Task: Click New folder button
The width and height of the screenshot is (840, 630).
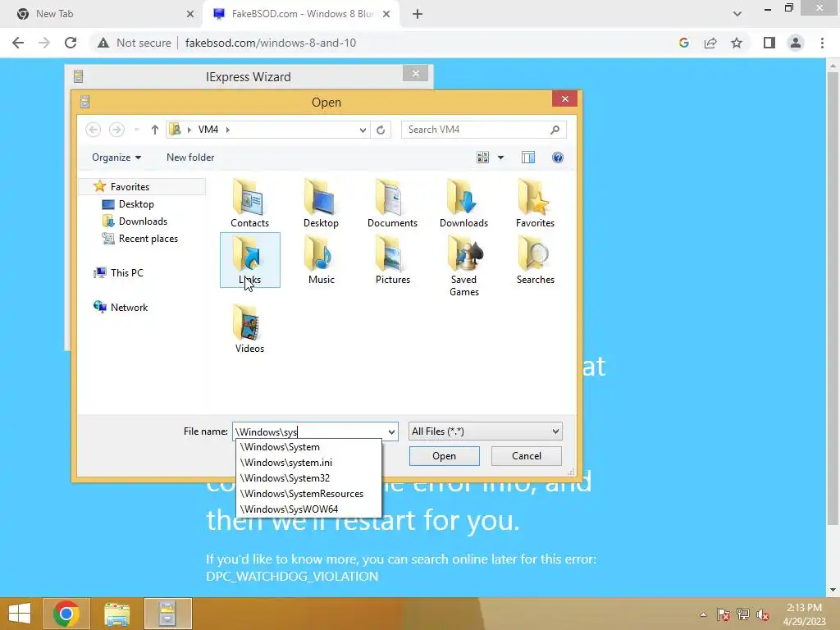Action: click(190, 157)
